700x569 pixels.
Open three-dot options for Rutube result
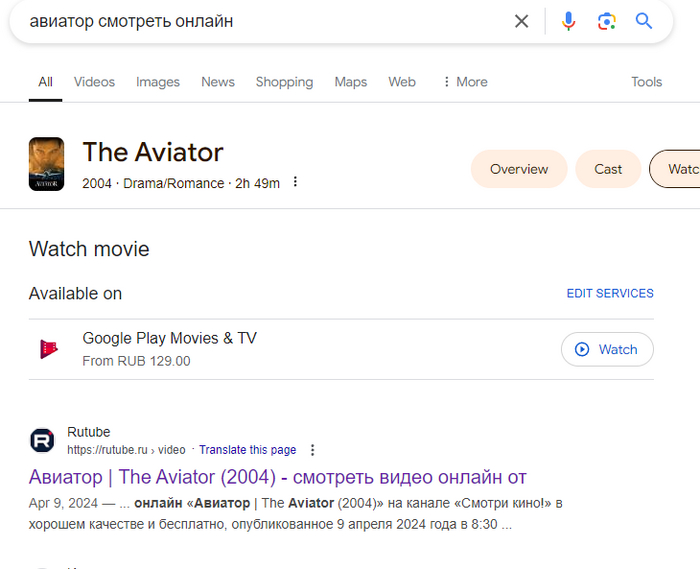313,450
